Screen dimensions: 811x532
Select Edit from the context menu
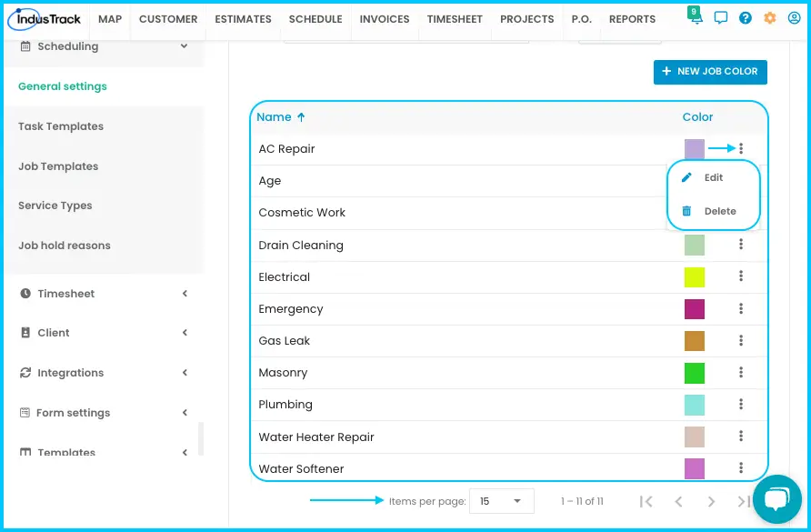tap(713, 177)
